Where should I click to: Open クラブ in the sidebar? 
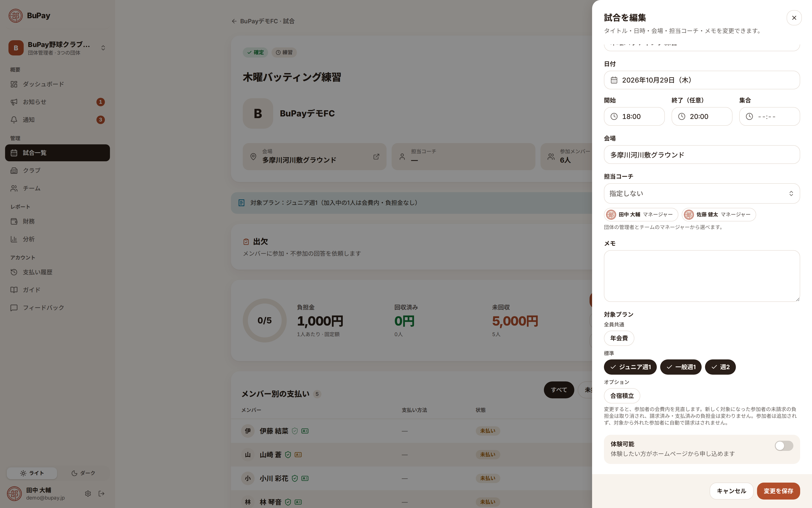coord(57,170)
